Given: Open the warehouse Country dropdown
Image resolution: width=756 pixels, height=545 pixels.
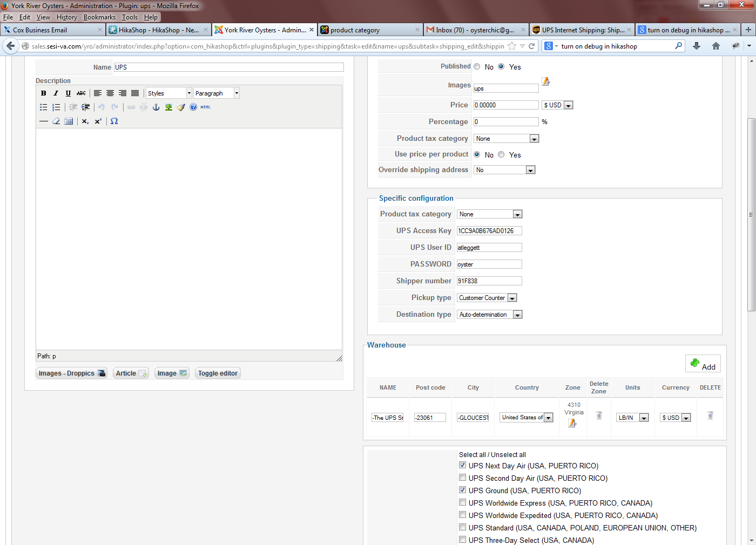Looking at the screenshot, I should tap(526, 418).
